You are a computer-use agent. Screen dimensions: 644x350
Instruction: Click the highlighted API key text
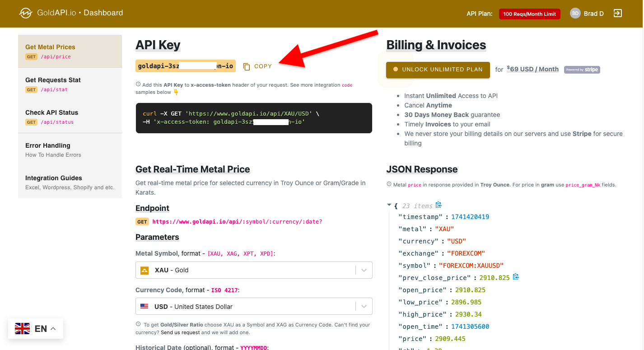[x=185, y=66]
